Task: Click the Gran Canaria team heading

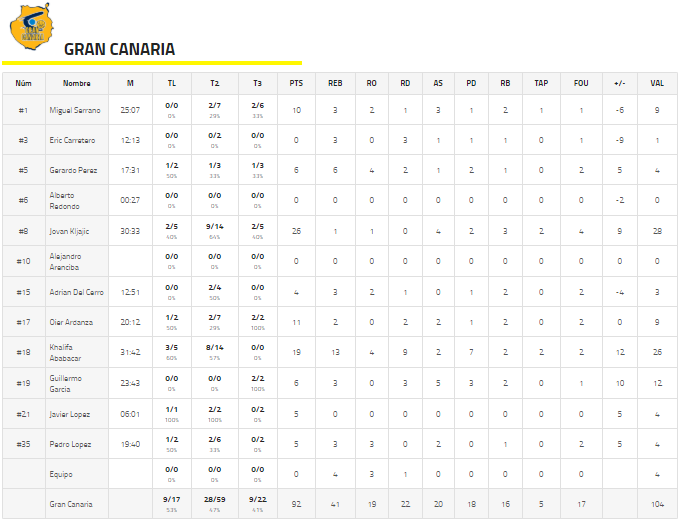Action: [119, 49]
